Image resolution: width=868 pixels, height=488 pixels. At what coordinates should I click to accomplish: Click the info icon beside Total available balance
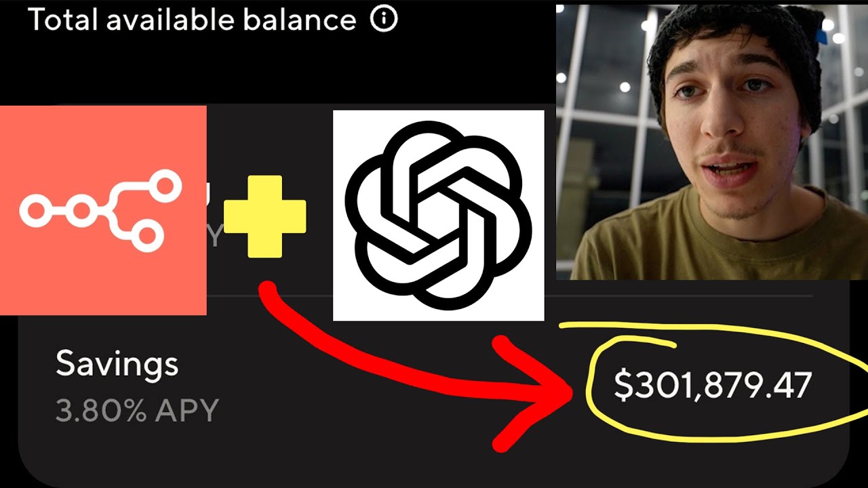point(384,20)
